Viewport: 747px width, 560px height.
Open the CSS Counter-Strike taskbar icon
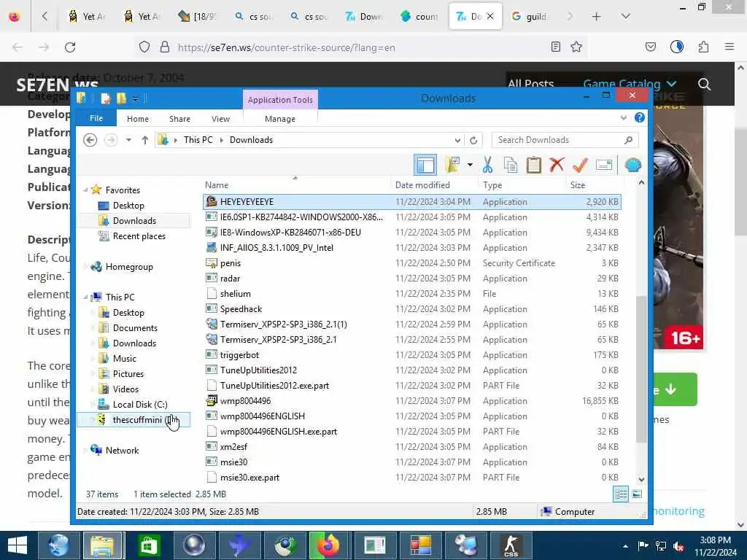[x=511, y=545]
